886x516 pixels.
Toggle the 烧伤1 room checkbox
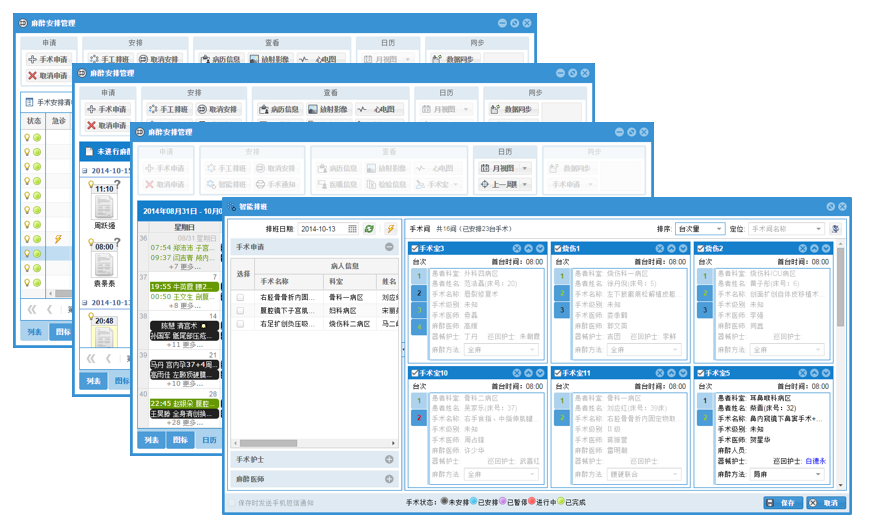[x=558, y=249]
